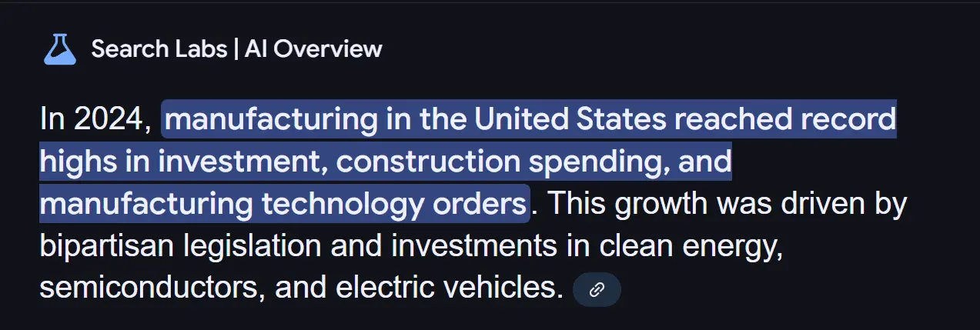980x330 pixels.
Task: Click the phrase "electric vehicles"
Action: coord(446,288)
